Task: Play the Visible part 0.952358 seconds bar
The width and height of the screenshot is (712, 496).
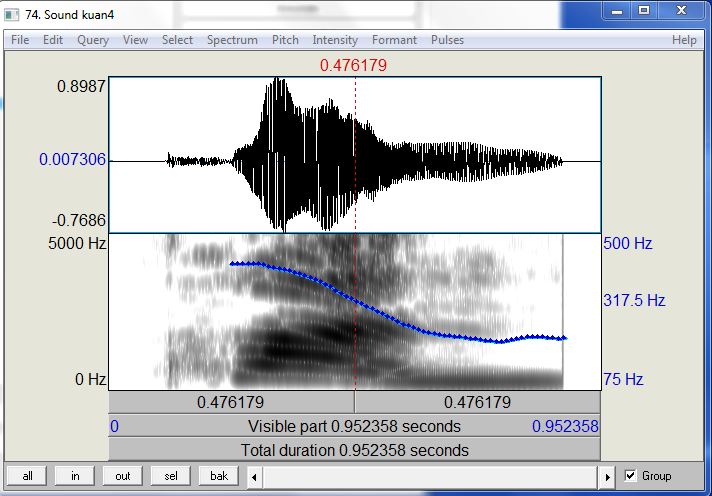Action: point(355,426)
